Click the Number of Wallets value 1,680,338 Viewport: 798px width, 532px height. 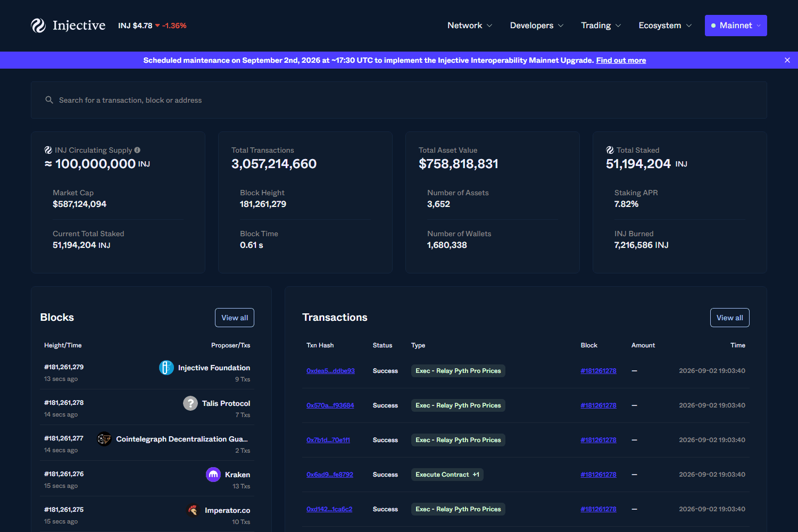(x=447, y=245)
